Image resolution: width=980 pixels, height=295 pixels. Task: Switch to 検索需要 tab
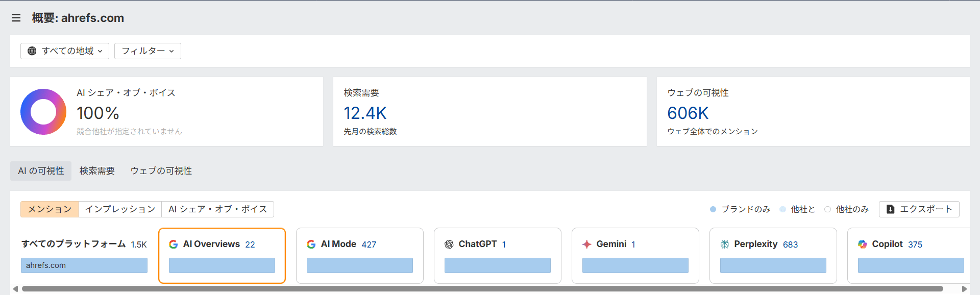coord(97,171)
